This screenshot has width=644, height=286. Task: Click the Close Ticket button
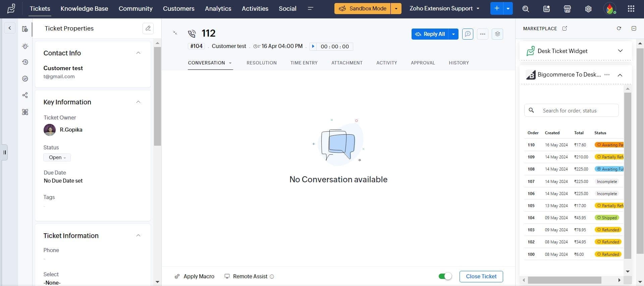click(x=481, y=276)
